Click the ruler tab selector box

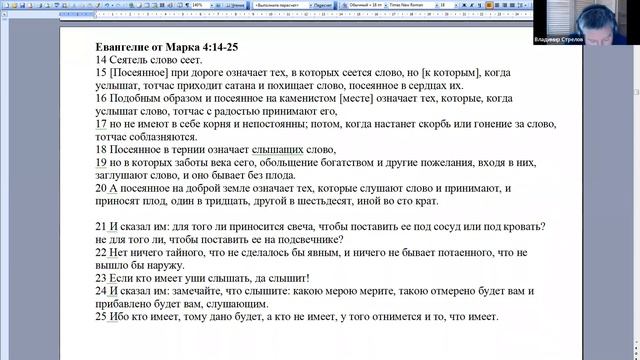pyautogui.click(x=4, y=14)
